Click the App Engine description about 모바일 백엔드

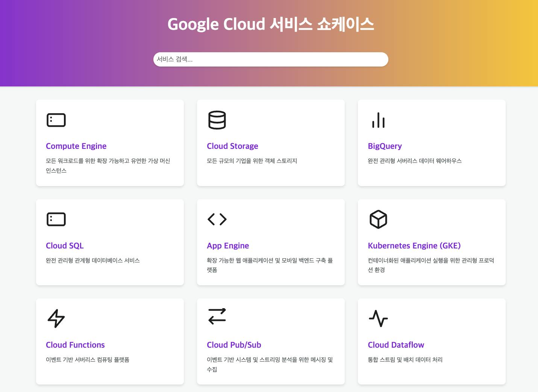(270, 265)
